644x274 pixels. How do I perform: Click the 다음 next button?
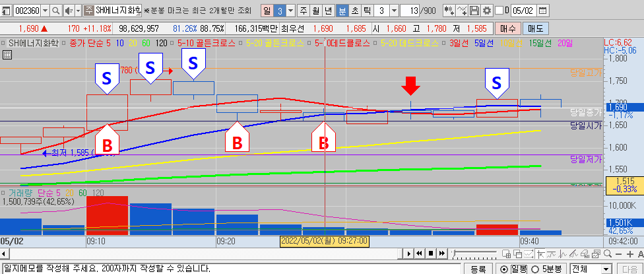(631, 269)
